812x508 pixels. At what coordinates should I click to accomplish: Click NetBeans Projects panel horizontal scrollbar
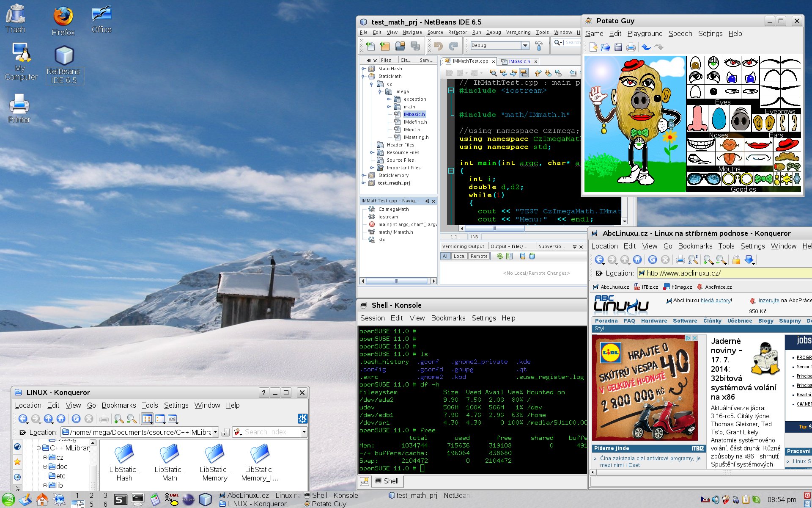coord(396,281)
